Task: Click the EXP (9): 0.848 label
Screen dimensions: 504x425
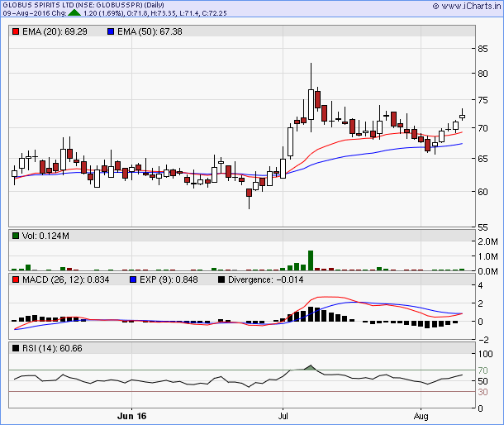Action: [x=169, y=279]
